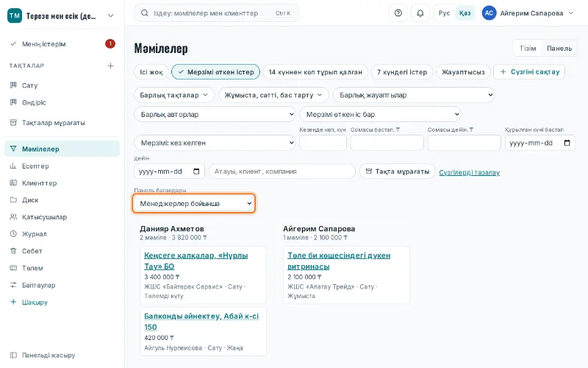Expand the workspace switcher chevron
The height and width of the screenshot is (368, 588).
pos(111,15)
